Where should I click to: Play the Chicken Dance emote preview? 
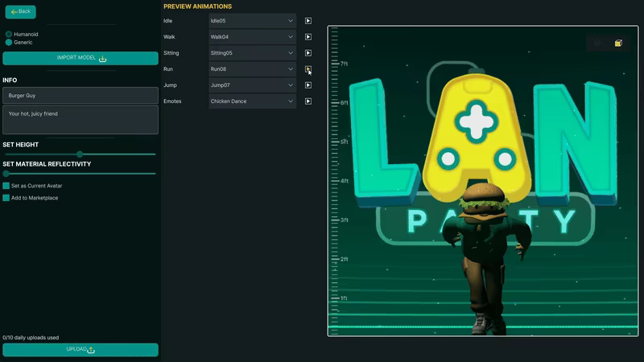click(308, 101)
